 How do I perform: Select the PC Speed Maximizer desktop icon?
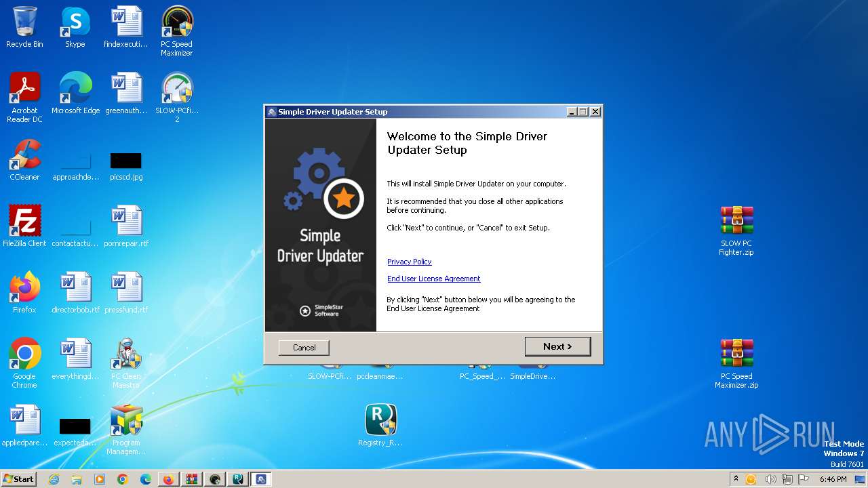(177, 31)
